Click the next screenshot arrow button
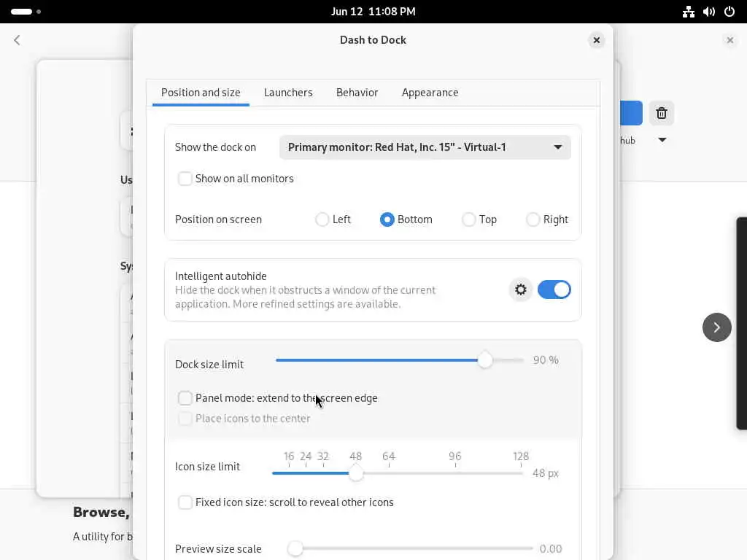 coord(716,327)
